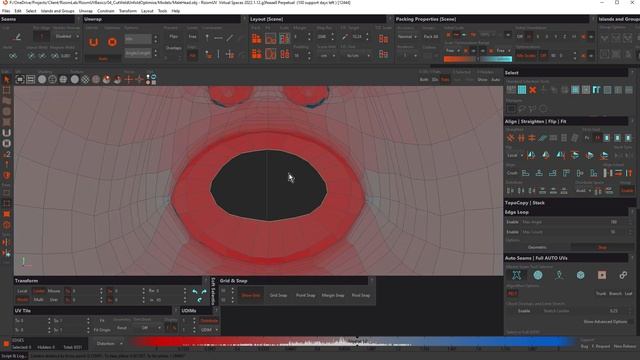Click the red X deselect icon in the Select panel
Image resolution: width=640 pixels, height=360 pixels.
(x=533, y=90)
